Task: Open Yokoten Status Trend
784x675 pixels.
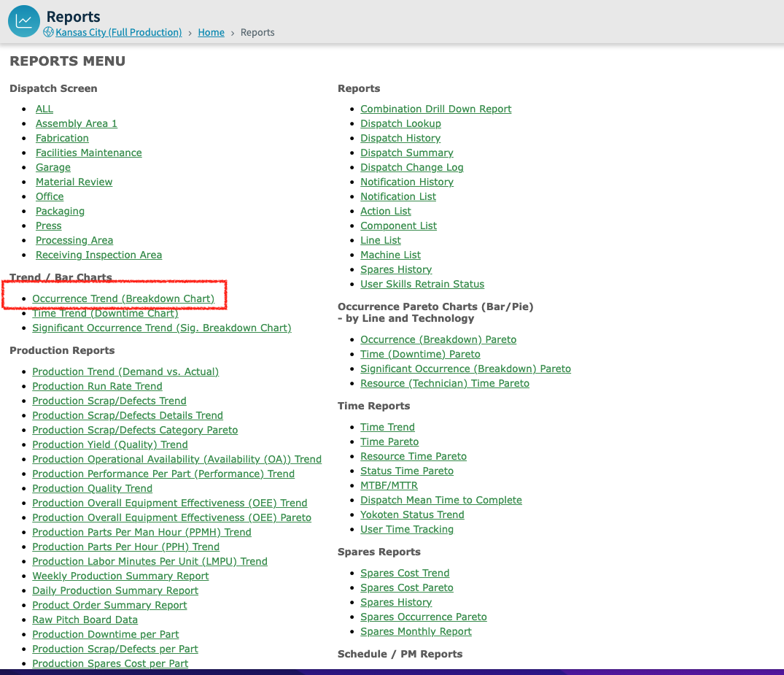Action: 413,514
